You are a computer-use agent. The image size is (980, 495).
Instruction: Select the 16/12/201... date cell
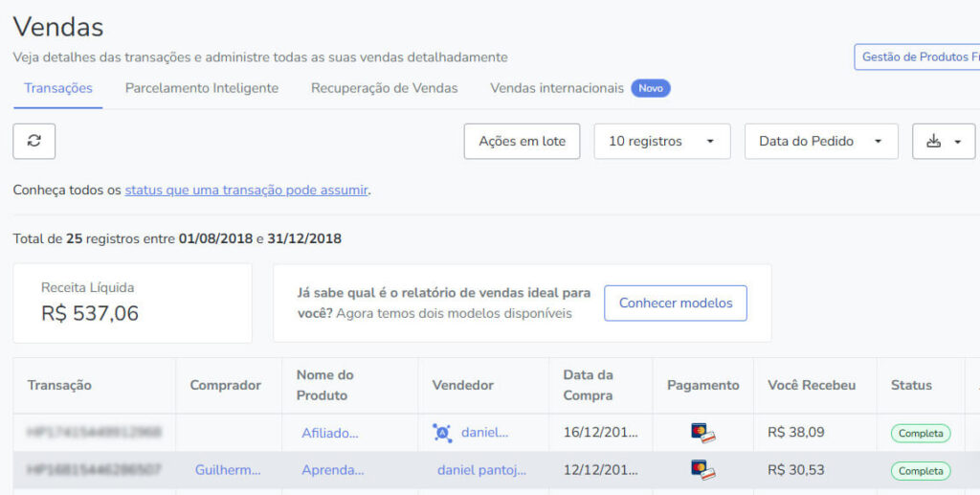pos(601,433)
